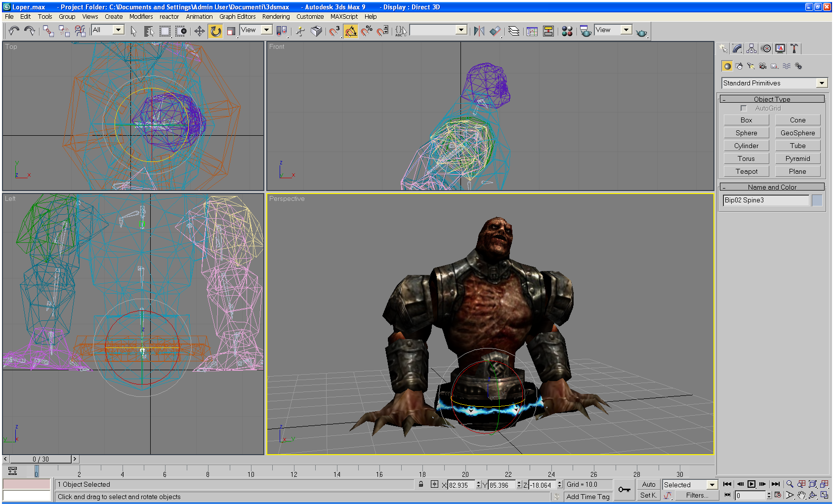Open the Modifiers menu
Screen dimensions: 834x504
141,16
